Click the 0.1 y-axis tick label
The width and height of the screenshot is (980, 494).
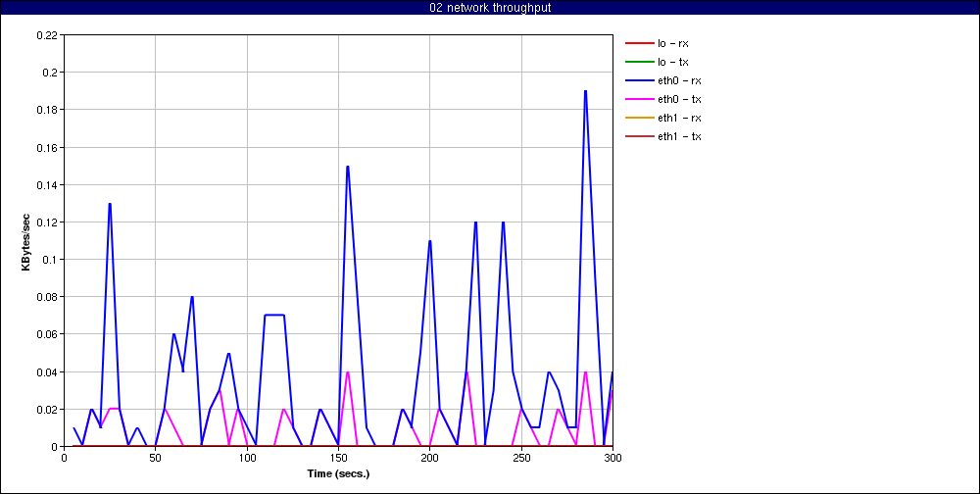pos(51,260)
